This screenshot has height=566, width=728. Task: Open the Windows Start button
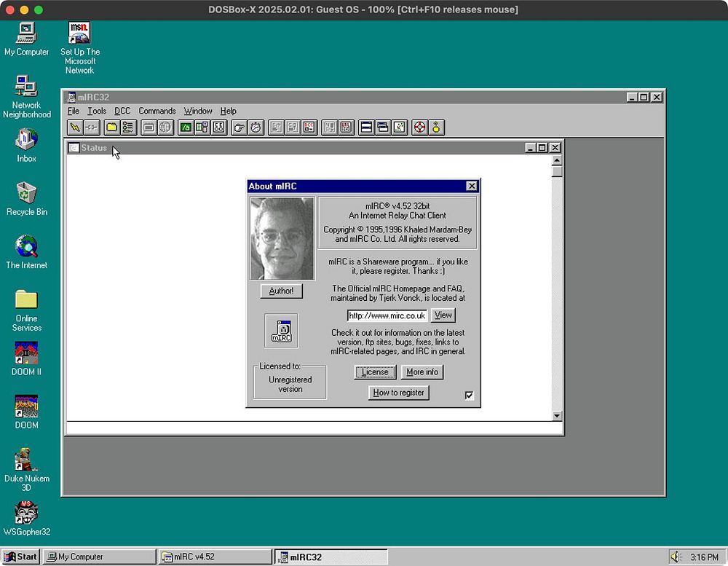coord(21,557)
